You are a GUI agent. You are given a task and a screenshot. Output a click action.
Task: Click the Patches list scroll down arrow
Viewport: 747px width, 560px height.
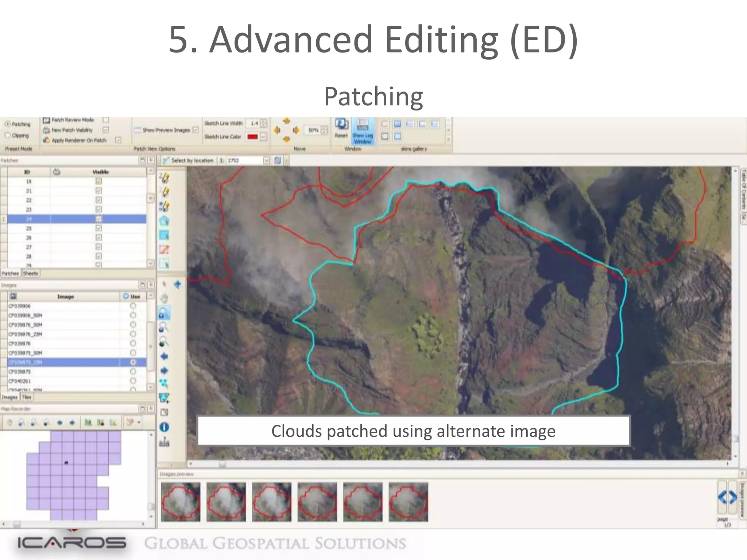point(151,263)
